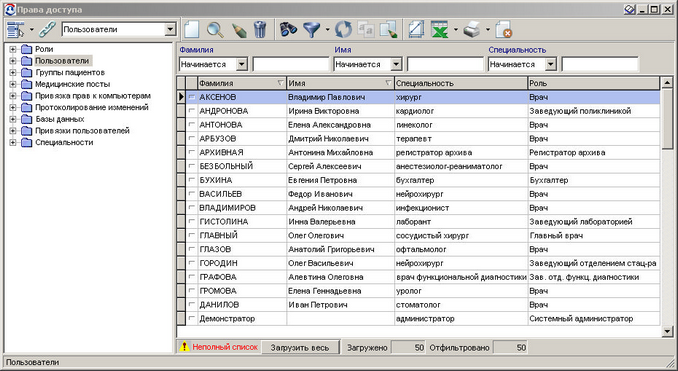Click 'Иван Петрович' name cell

(x=340, y=305)
